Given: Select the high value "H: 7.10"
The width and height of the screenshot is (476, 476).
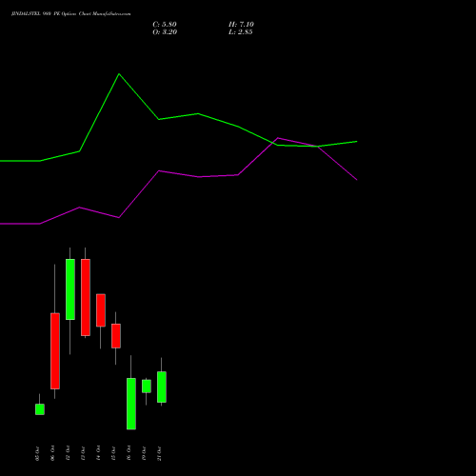Looking at the screenshot, I should tap(241, 25).
